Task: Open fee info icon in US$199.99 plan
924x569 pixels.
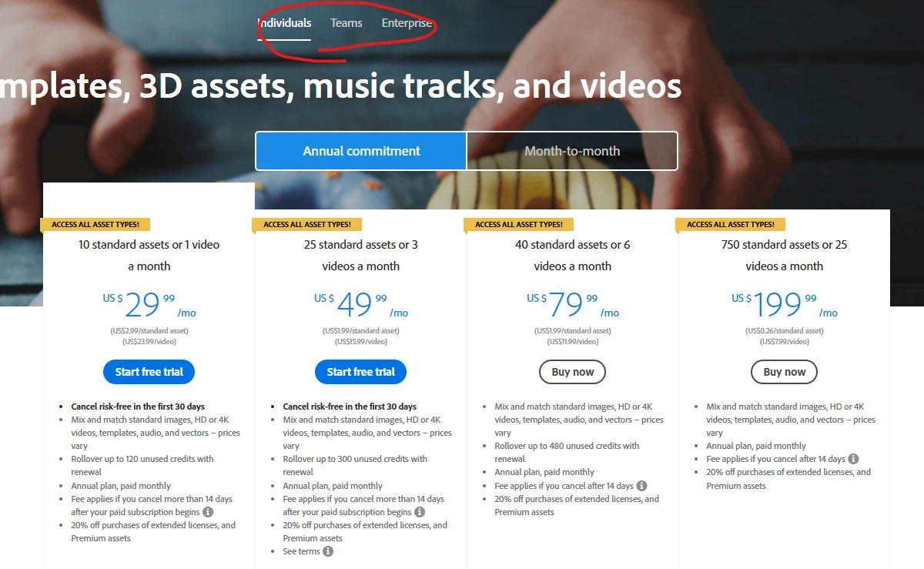Action: [x=853, y=459]
